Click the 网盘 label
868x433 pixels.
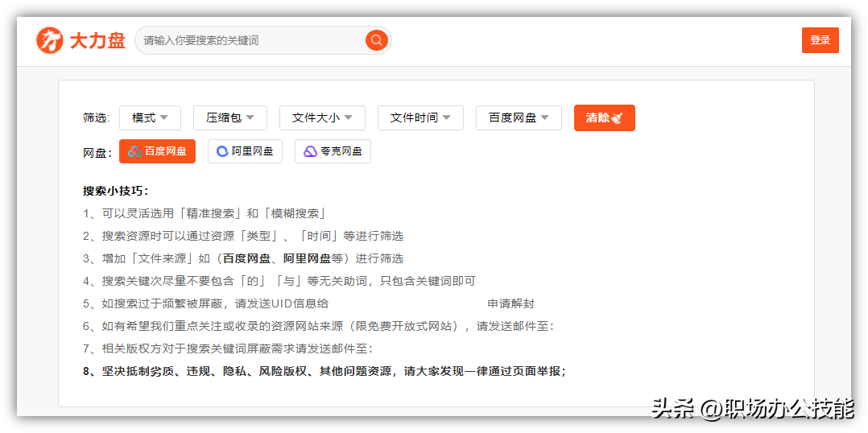click(97, 153)
